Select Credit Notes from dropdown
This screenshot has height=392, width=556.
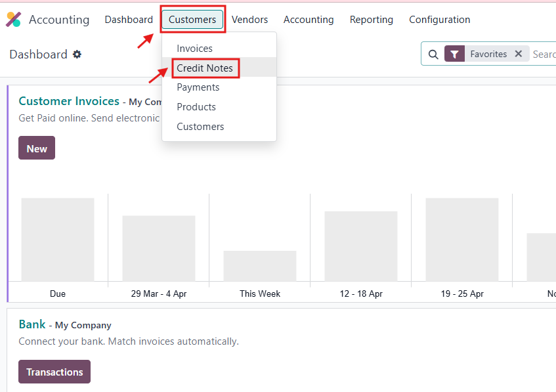(205, 68)
